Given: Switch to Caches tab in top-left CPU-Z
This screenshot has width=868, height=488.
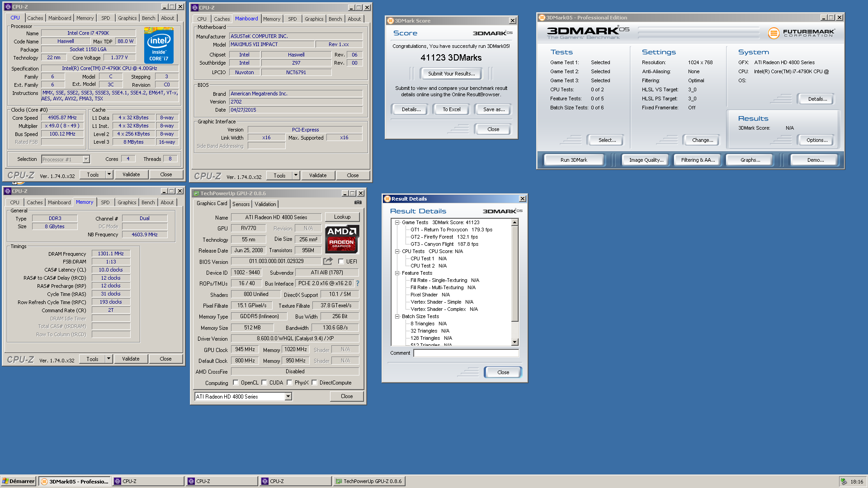Looking at the screenshot, I should pos(35,18).
